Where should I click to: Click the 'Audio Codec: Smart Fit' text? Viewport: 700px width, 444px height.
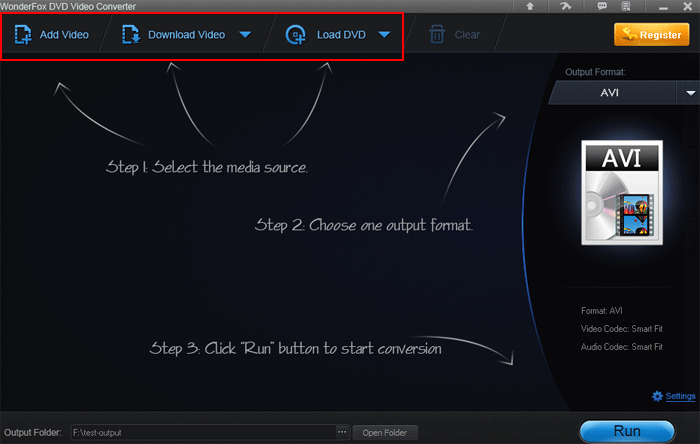pos(622,347)
